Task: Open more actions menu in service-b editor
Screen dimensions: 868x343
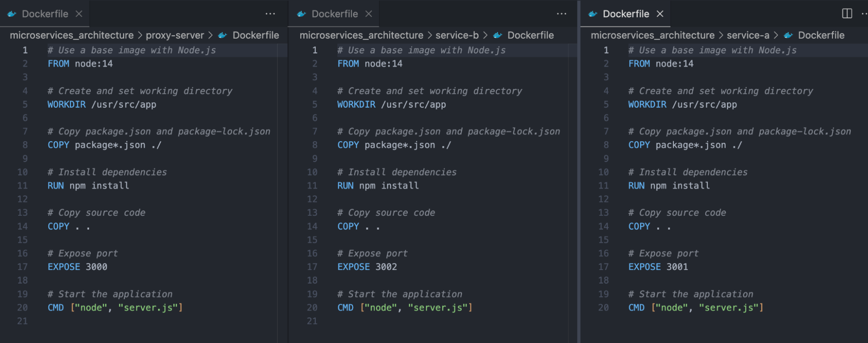Action: 561,14
